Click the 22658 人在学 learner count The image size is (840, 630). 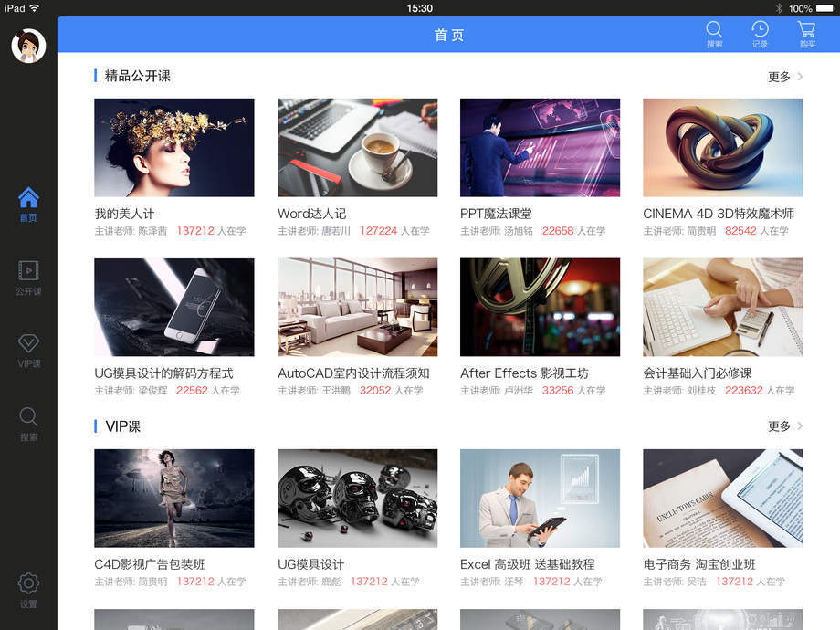tap(573, 231)
